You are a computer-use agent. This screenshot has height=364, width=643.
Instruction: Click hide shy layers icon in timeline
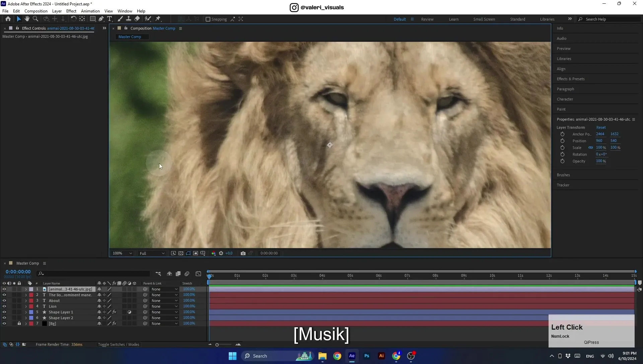(169, 274)
